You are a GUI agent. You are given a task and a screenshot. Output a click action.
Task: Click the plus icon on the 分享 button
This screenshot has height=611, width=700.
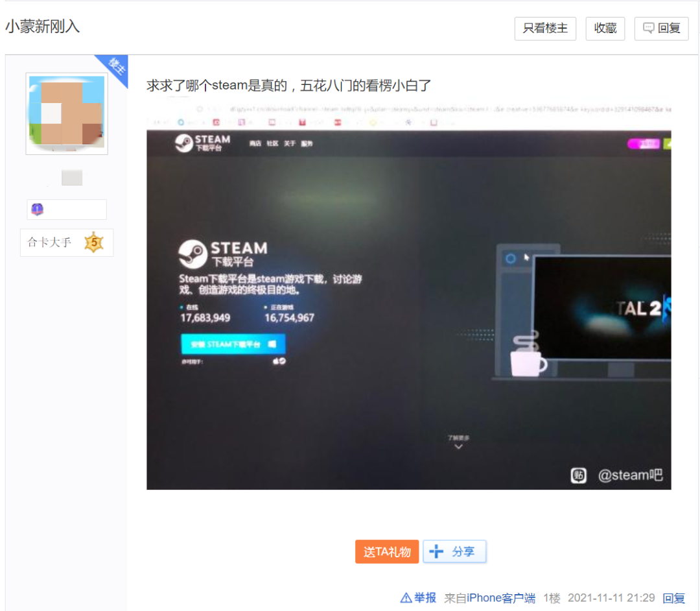click(436, 551)
